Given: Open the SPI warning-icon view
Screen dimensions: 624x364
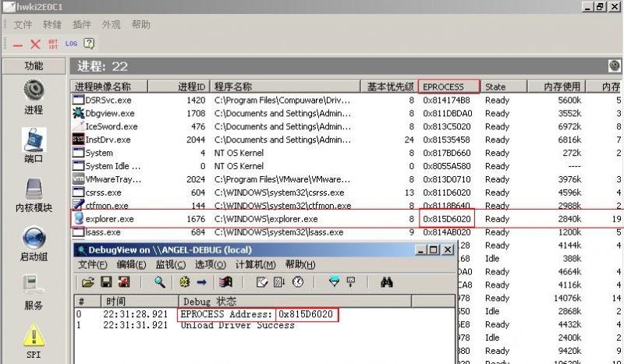Looking at the screenshot, I should pos(34,341).
